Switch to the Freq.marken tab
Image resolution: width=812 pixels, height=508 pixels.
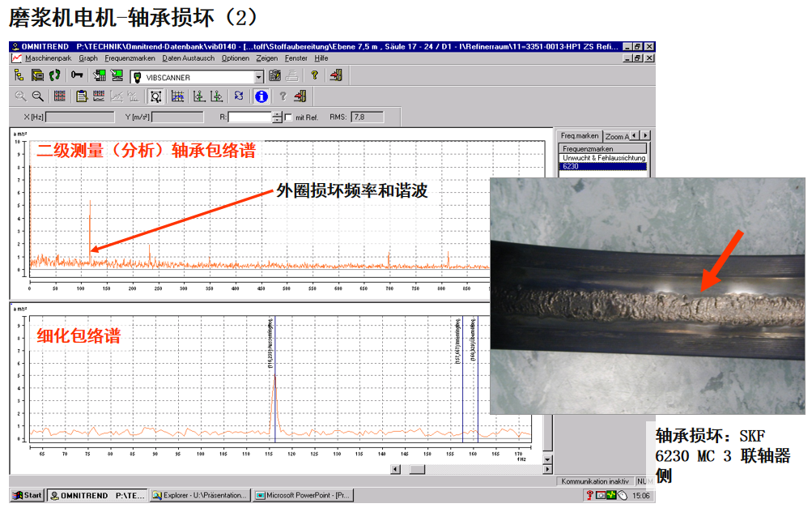click(579, 135)
